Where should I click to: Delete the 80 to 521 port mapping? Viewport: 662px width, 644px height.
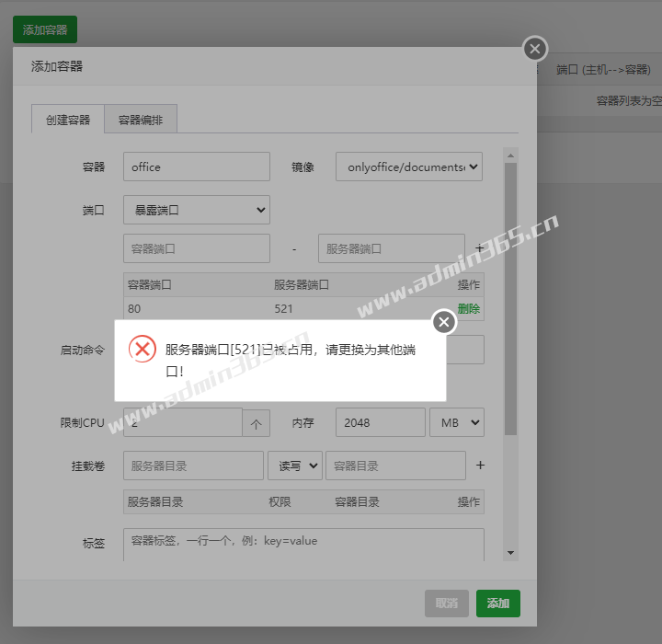[469, 309]
